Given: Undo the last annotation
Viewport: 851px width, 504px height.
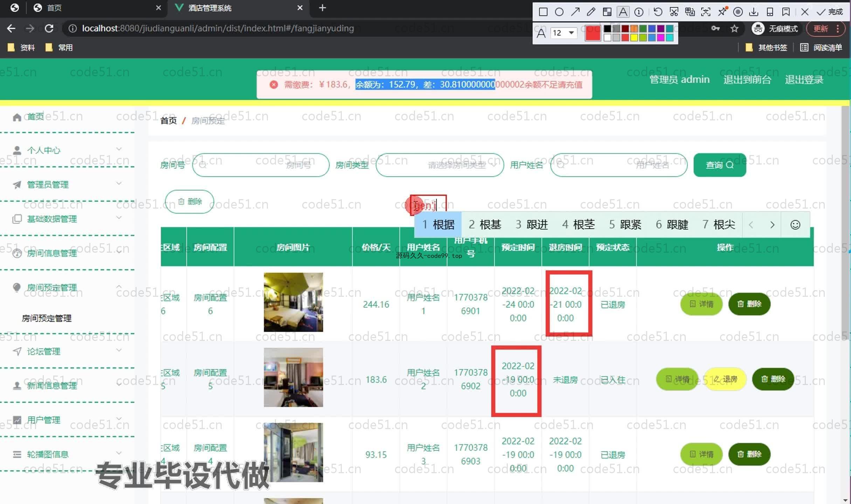Looking at the screenshot, I should [x=658, y=12].
